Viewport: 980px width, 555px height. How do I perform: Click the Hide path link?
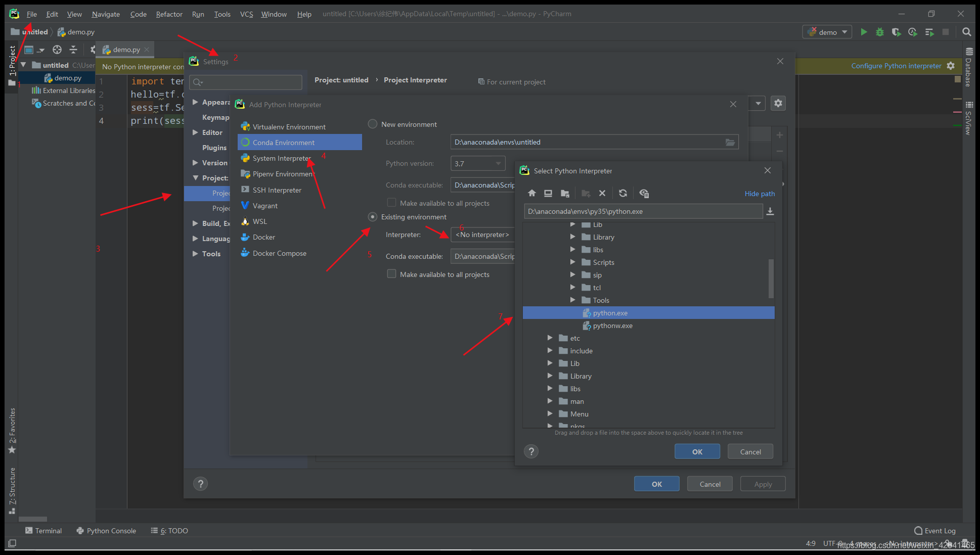(760, 194)
